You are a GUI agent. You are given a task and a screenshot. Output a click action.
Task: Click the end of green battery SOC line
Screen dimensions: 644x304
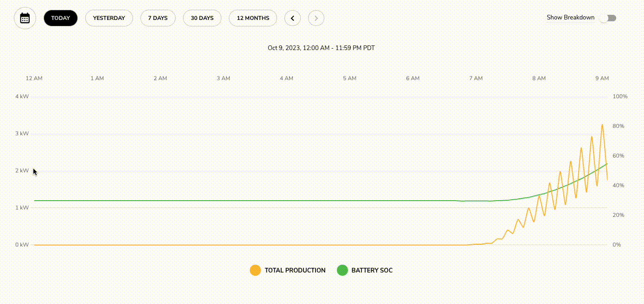[x=607, y=164]
